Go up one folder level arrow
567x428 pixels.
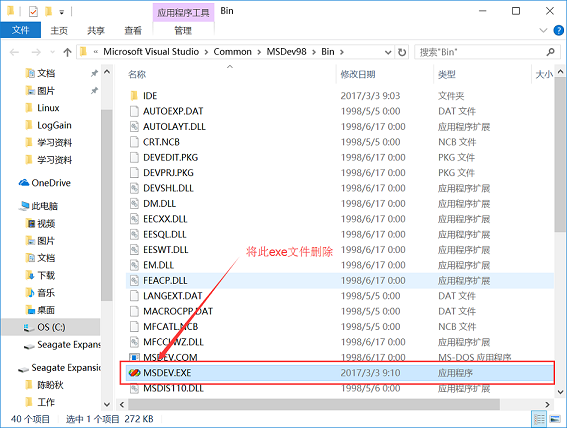(x=67, y=52)
